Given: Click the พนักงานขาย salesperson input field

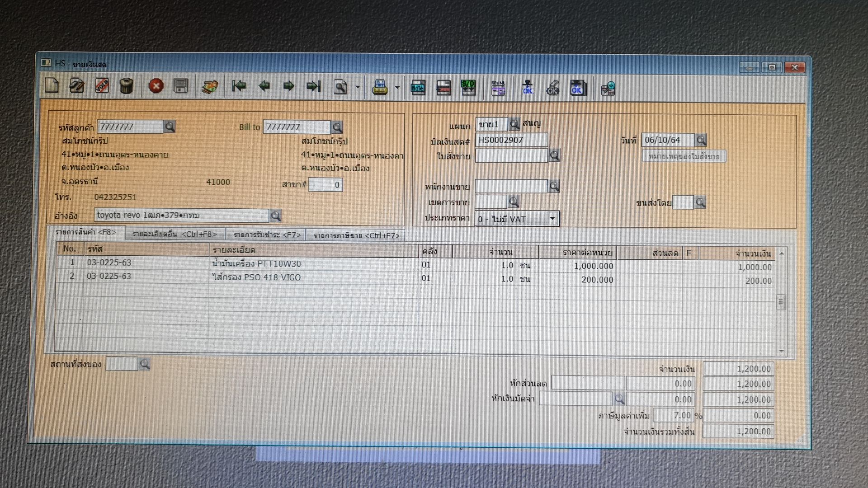Looking at the screenshot, I should [x=511, y=186].
